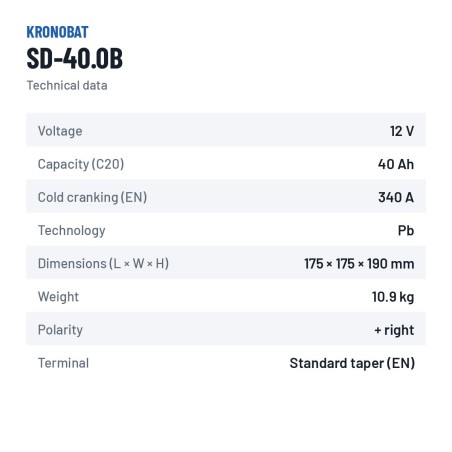The height and width of the screenshot is (452, 452).
Task: Click the Pb technology value
Action: coord(406,230)
